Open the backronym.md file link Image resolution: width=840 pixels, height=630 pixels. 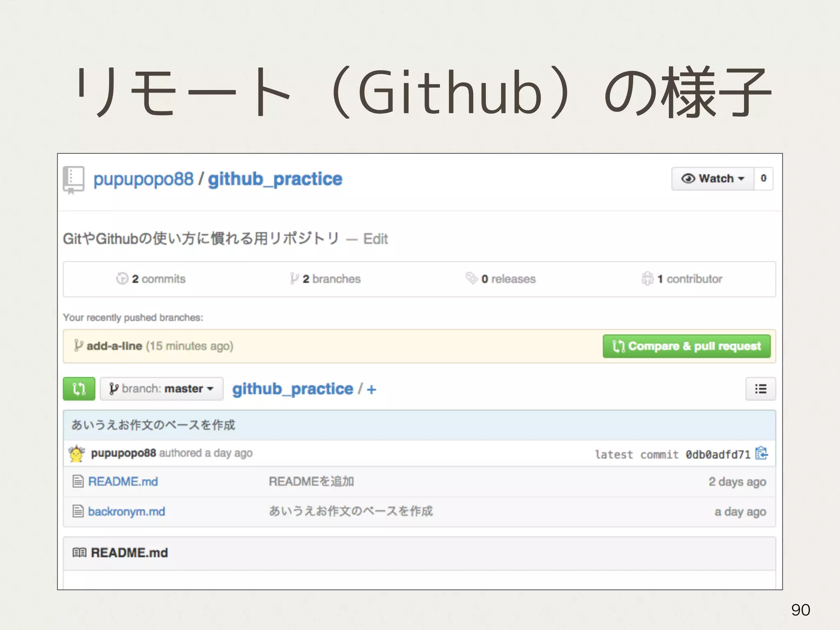pos(126,511)
